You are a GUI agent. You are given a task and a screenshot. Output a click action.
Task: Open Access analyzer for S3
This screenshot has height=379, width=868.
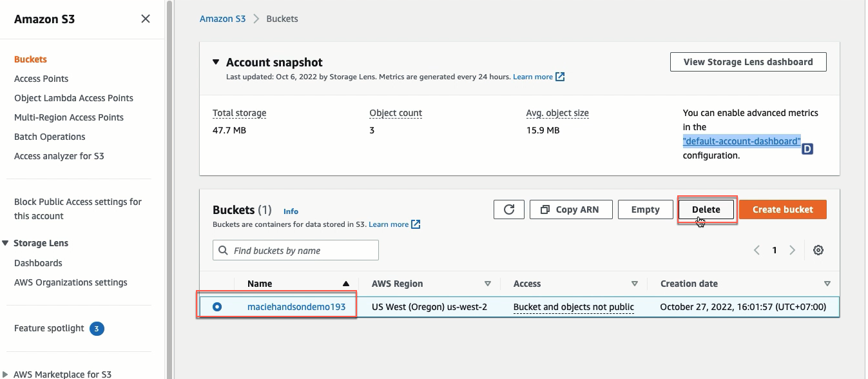(59, 156)
